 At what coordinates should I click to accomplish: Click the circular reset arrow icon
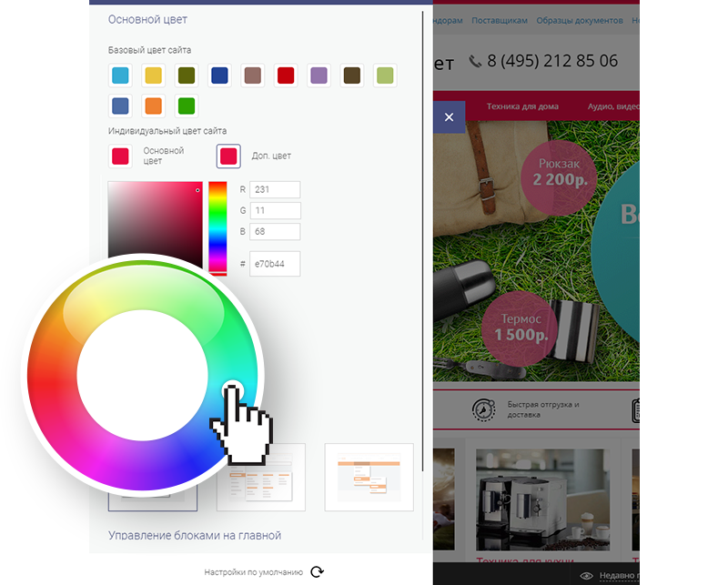318,572
